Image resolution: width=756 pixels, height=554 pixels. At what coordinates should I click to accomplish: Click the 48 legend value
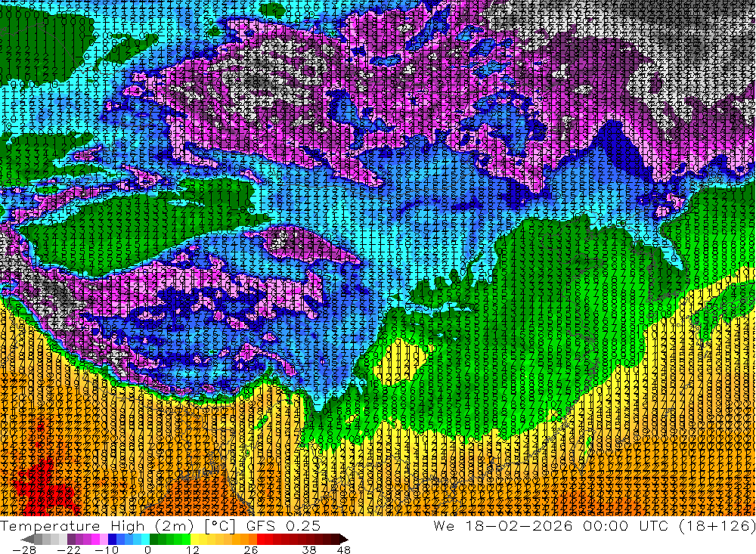point(344,549)
